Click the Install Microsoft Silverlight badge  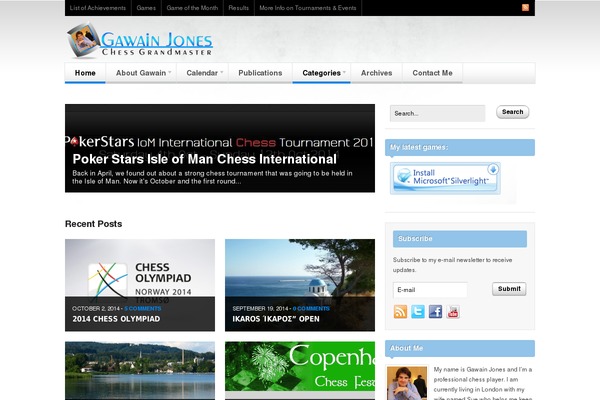[x=445, y=178]
